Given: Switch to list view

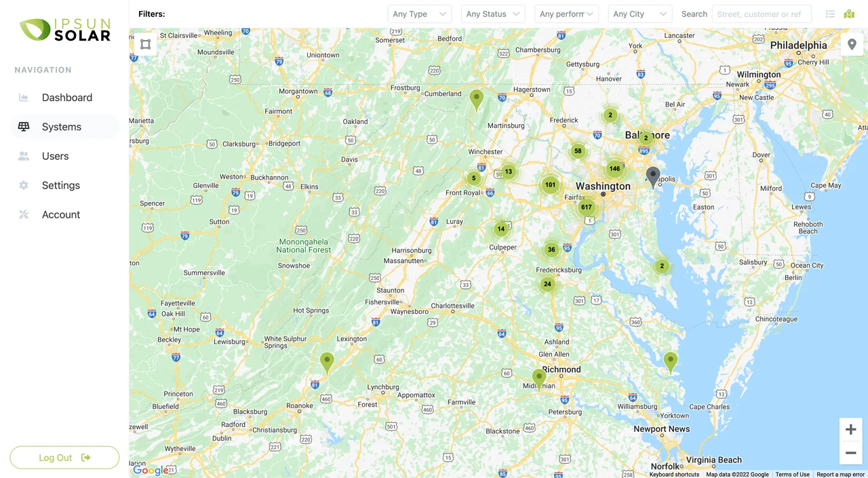Looking at the screenshot, I should pos(830,14).
